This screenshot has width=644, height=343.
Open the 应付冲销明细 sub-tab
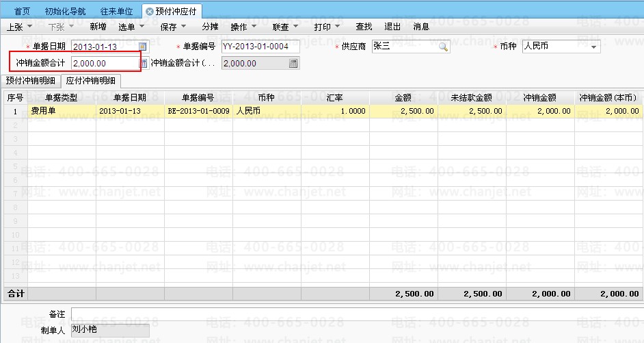(91, 81)
